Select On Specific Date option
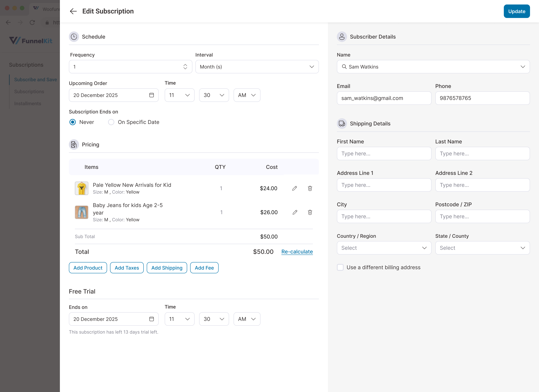This screenshot has width=539, height=392. click(111, 122)
